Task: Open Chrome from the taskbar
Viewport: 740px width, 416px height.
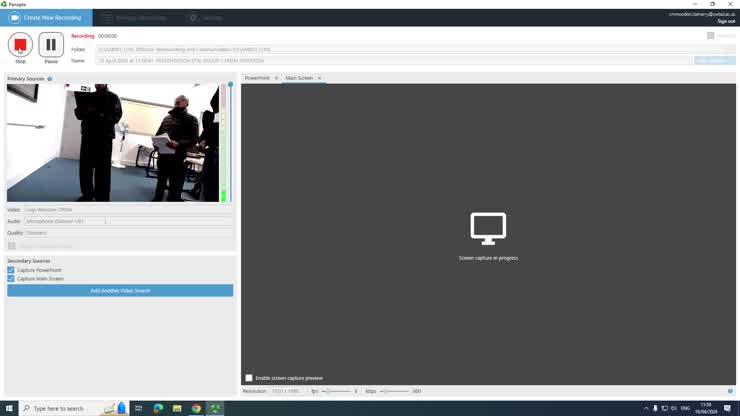Action: tap(196, 408)
